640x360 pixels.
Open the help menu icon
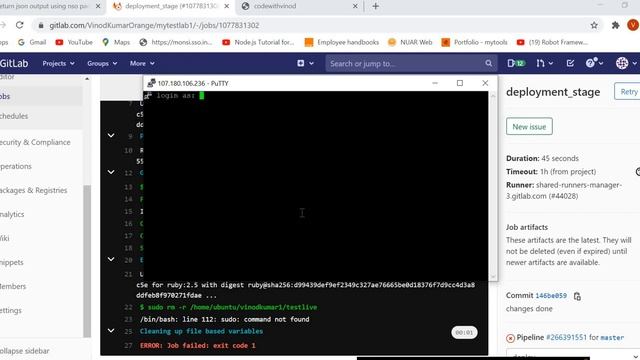pos(594,63)
